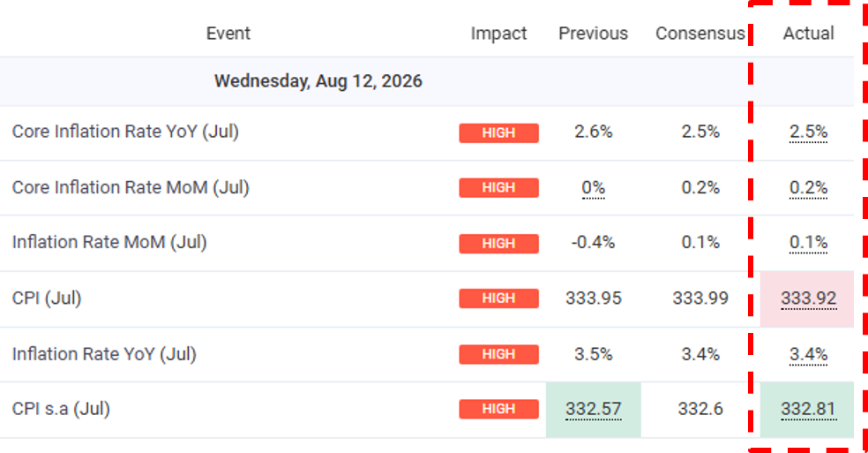Click the Actual column header
The image size is (868, 453).
tap(808, 34)
